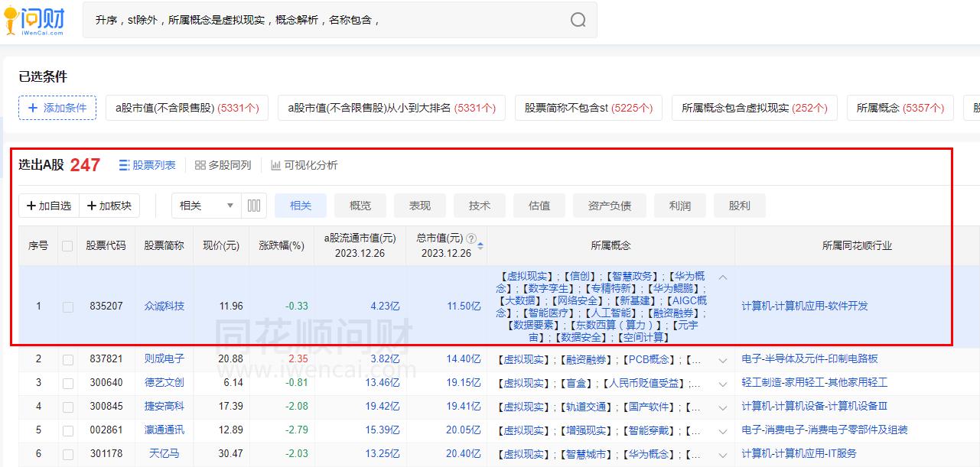Check the box for 瀛通通讯 row
The width and height of the screenshot is (980, 467).
coord(67,430)
